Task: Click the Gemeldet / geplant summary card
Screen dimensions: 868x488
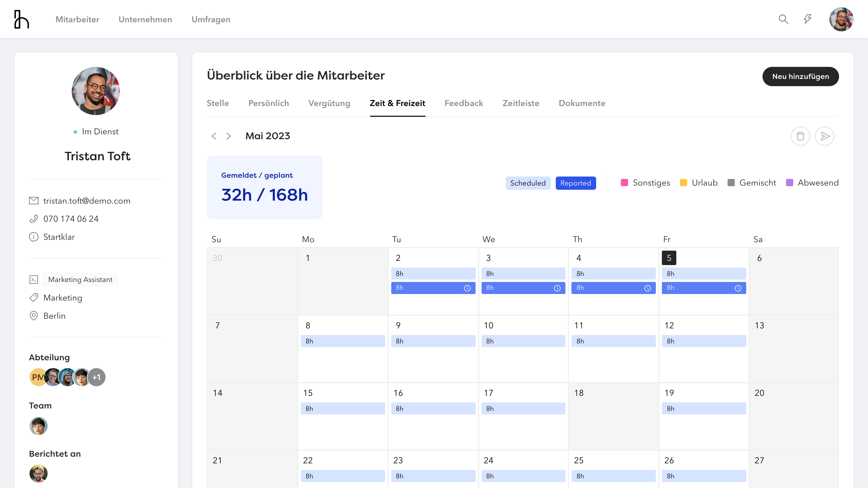Action: (x=265, y=187)
